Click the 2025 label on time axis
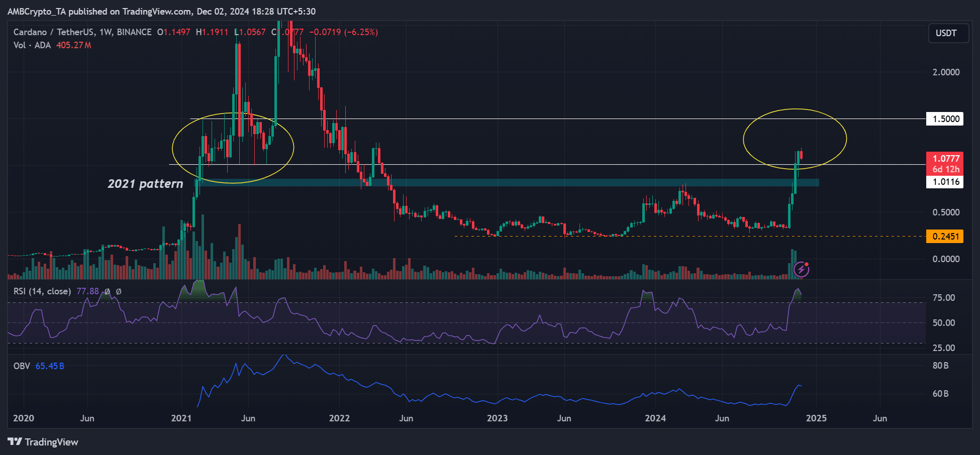The width and height of the screenshot is (980, 455). click(816, 418)
